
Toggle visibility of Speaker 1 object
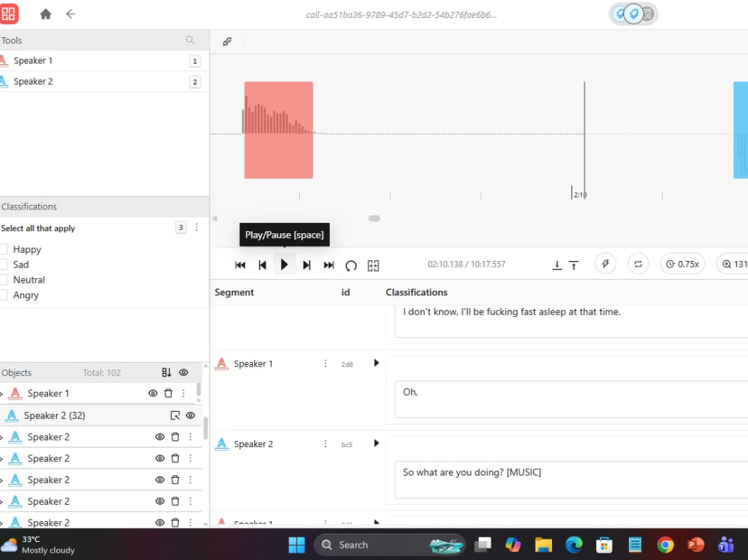click(153, 393)
